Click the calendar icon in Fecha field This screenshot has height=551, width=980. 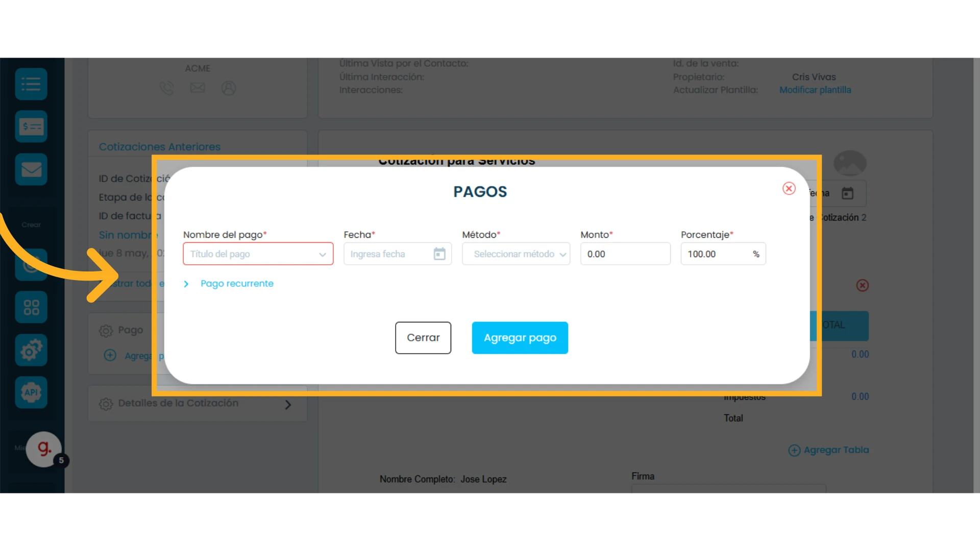(x=439, y=254)
